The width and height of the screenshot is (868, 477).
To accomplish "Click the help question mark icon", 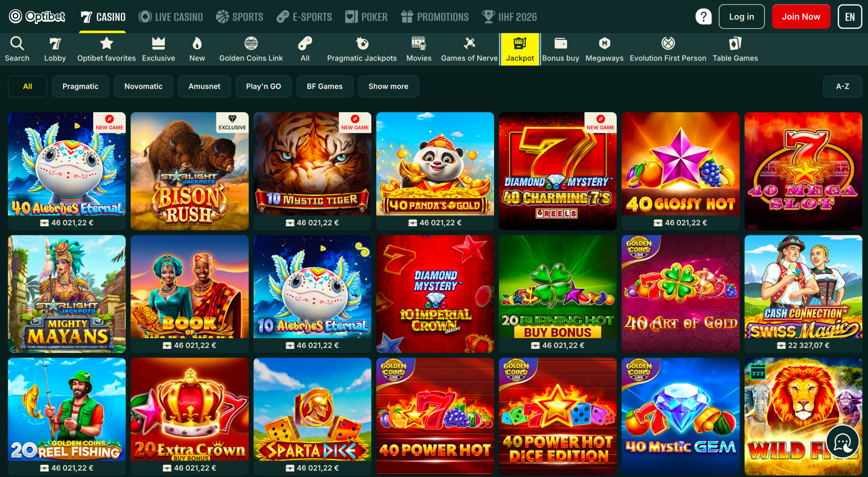I will click(703, 17).
